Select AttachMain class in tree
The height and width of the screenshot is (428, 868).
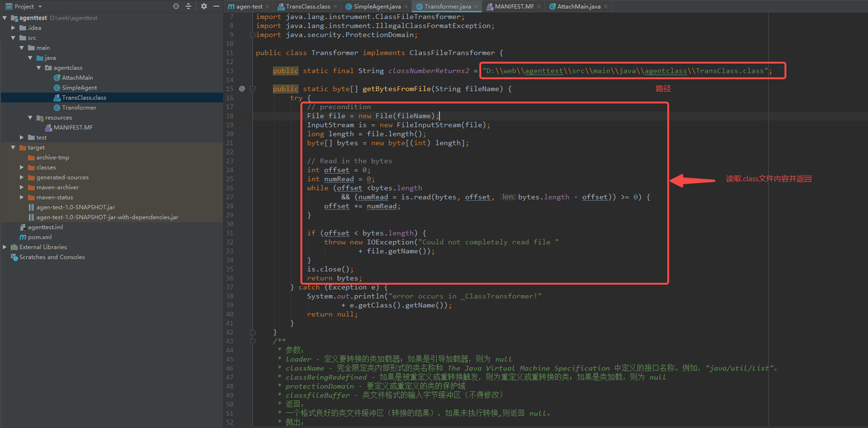coord(77,77)
